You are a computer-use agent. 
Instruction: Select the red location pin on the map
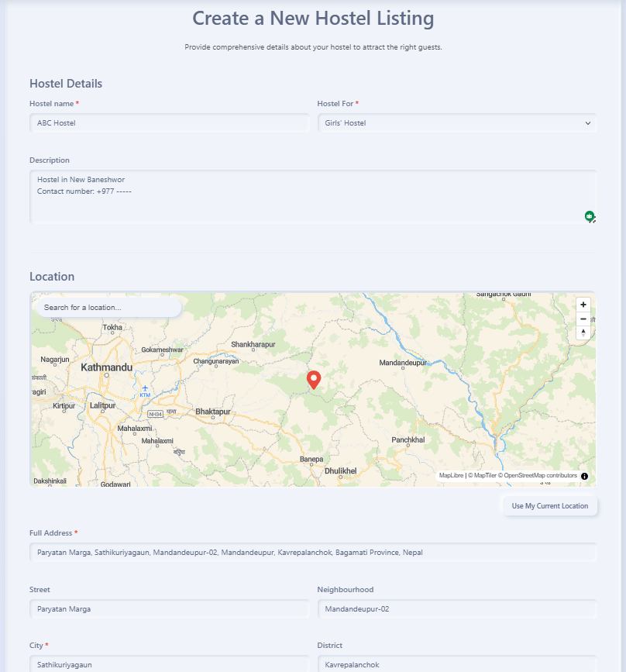(x=314, y=380)
